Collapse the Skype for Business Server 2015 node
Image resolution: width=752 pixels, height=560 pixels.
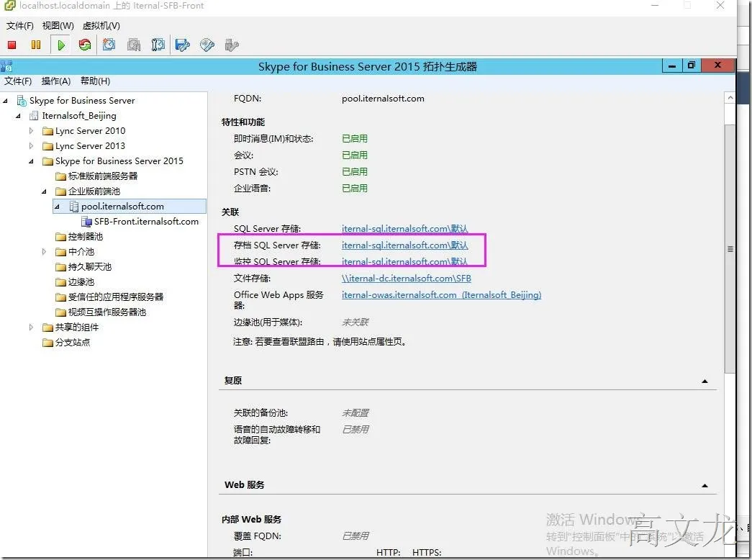coord(31,161)
